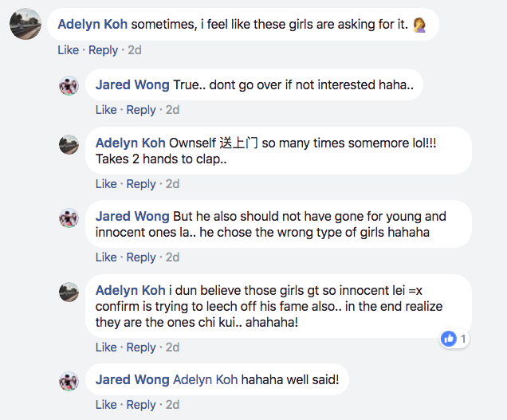Reply to 'wrong type of girls' comment
Viewport: 507px width, 420px height.
pyautogui.click(x=141, y=257)
